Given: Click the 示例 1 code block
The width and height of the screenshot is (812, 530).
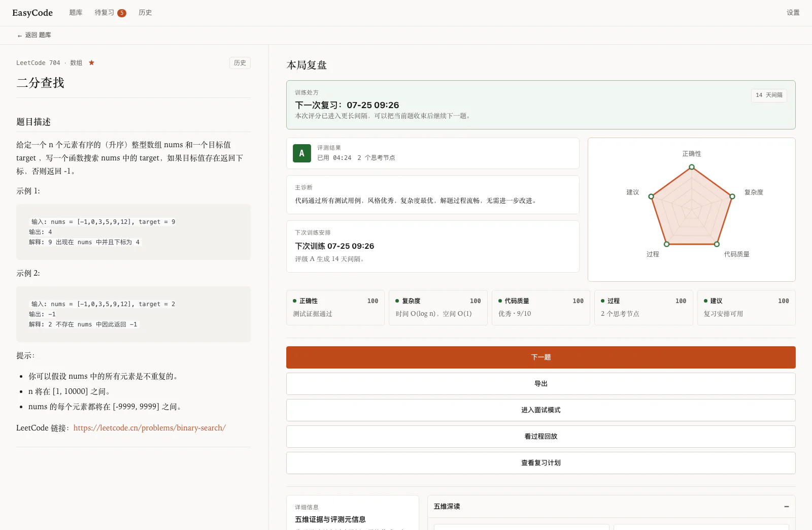Looking at the screenshot, I should click(133, 232).
